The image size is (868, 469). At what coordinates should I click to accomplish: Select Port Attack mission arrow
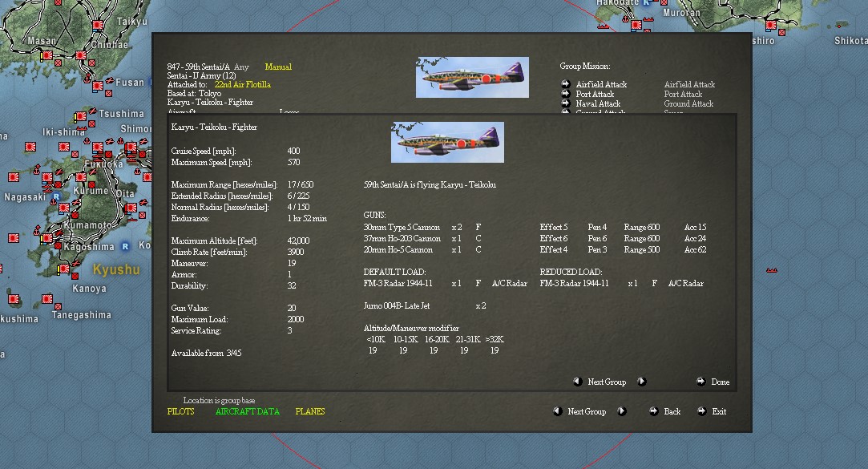coord(565,94)
